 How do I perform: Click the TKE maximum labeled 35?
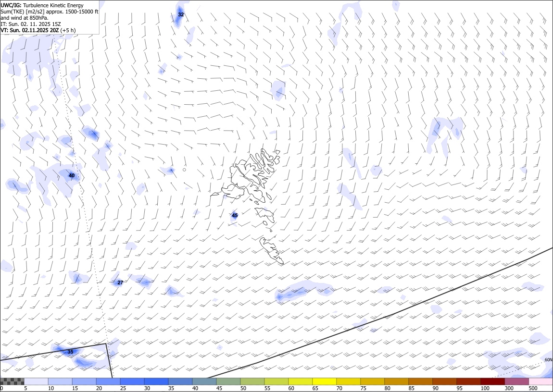tap(70, 352)
